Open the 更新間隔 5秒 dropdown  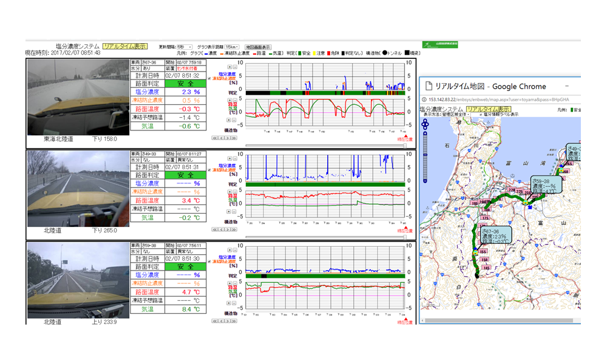pos(185,47)
